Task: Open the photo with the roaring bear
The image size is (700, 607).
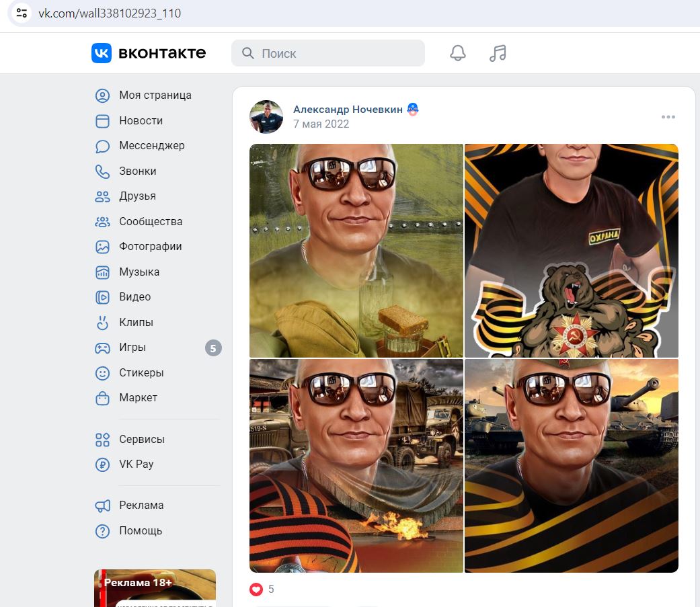Action: 572,250
